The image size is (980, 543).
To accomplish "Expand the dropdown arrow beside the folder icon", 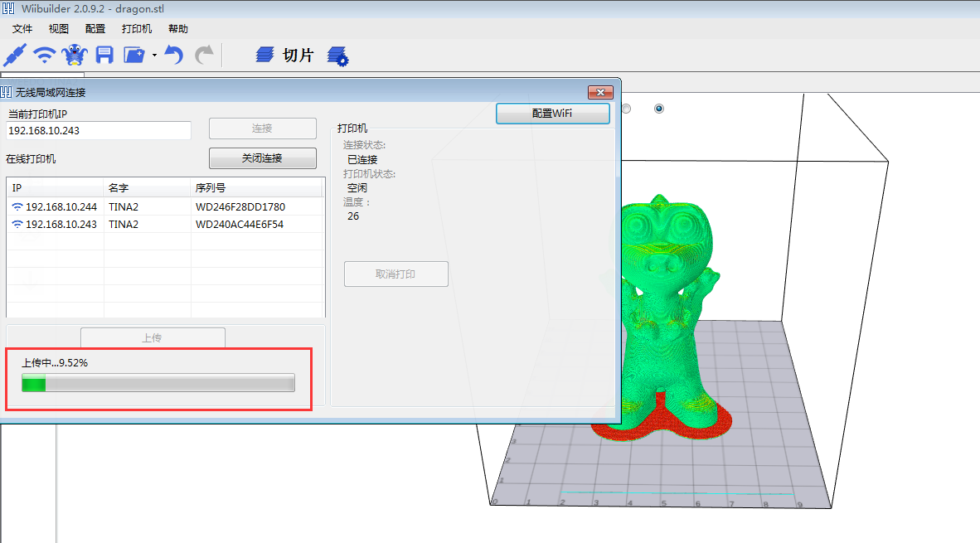I will (x=154, y=56).
